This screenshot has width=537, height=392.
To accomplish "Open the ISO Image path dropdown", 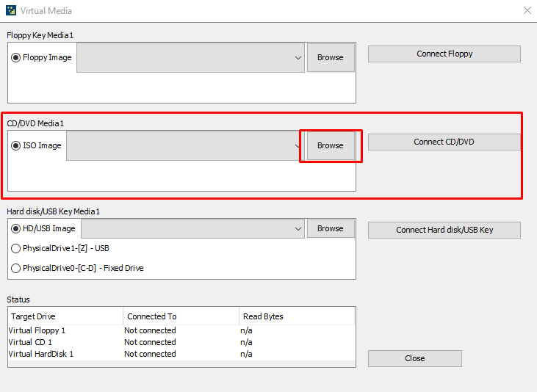I will tap(296, 145).
